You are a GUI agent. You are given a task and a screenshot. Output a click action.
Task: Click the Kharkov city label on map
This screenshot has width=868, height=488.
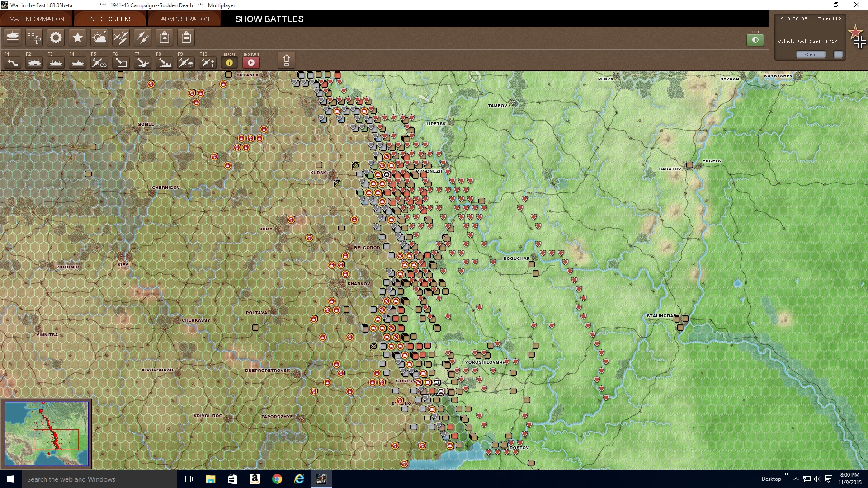[359, 284]
